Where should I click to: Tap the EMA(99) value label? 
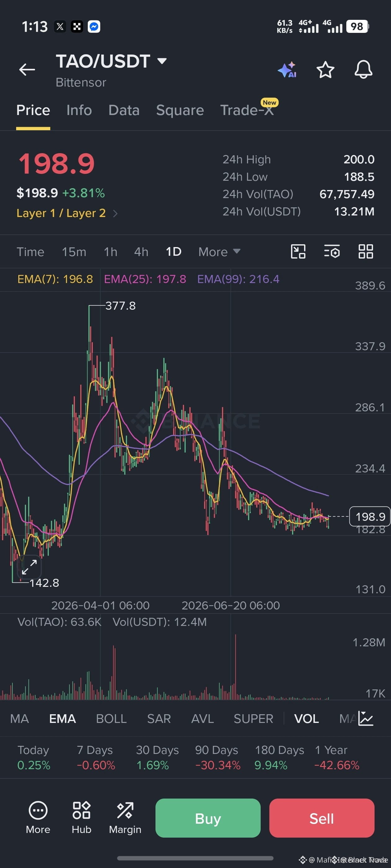(x=238, y=279)
